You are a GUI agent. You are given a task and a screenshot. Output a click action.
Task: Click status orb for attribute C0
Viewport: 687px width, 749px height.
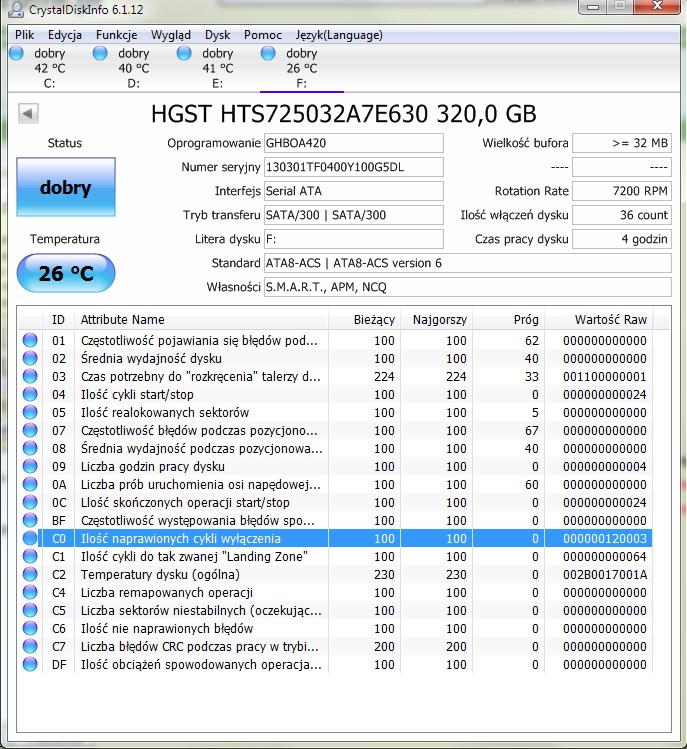(30, 538)
